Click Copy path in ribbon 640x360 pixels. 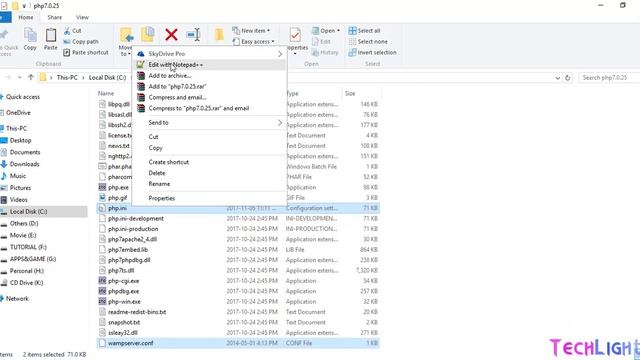point(81,42)
